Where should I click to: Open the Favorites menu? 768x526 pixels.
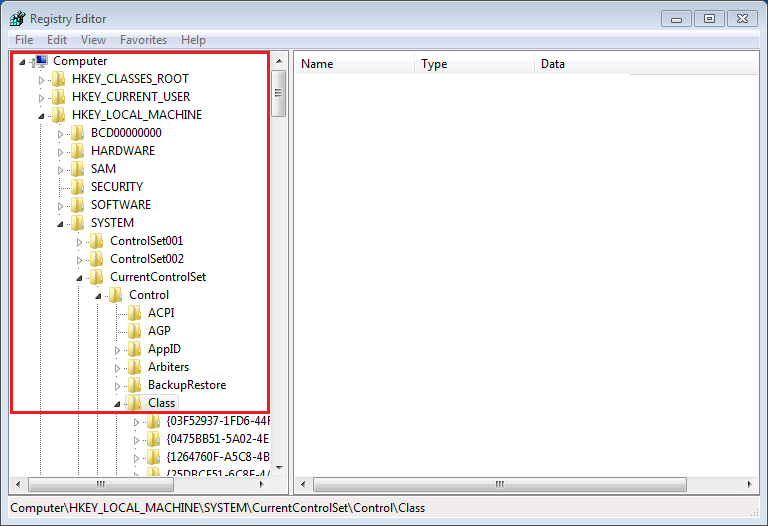click(144, 40)
